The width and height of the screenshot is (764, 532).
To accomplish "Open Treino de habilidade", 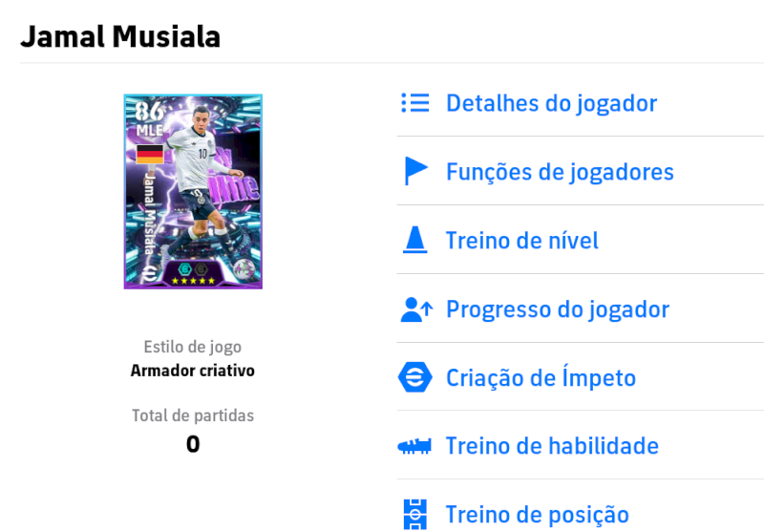I will coord(552,446).
